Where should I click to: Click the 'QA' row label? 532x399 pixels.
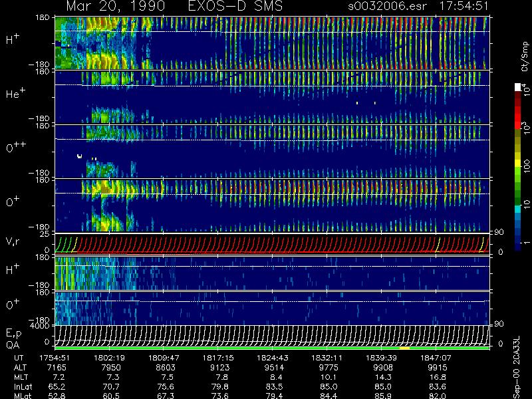[13, 345]
